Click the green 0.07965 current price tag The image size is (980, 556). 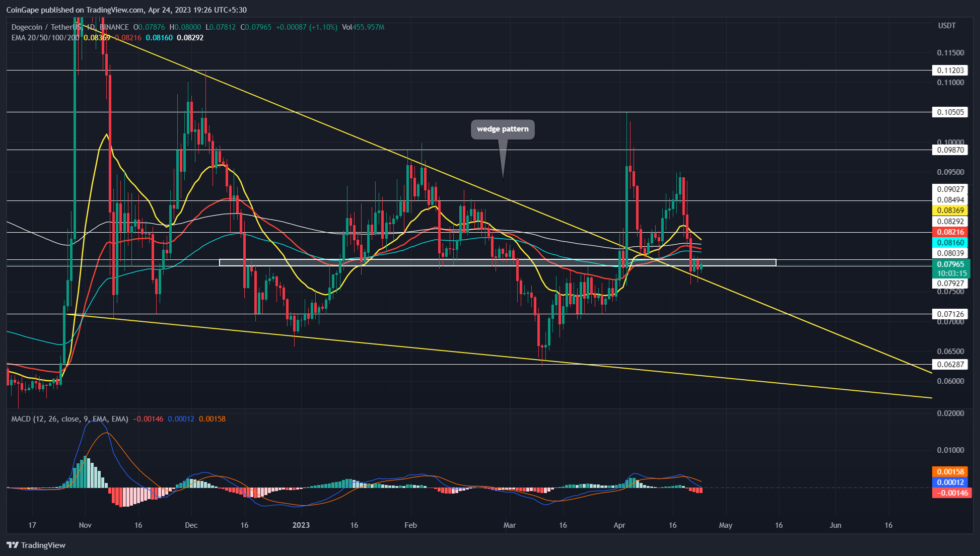pos(950,264)
